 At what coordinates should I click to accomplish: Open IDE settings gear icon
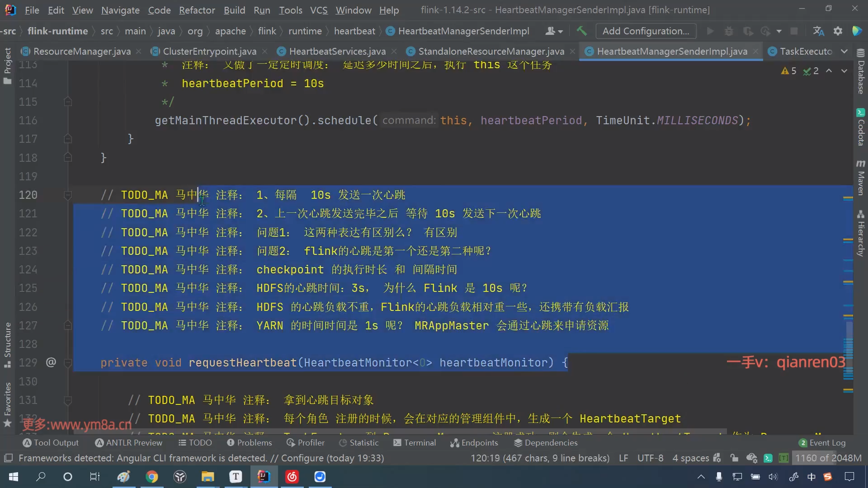[x=838, y=31]
